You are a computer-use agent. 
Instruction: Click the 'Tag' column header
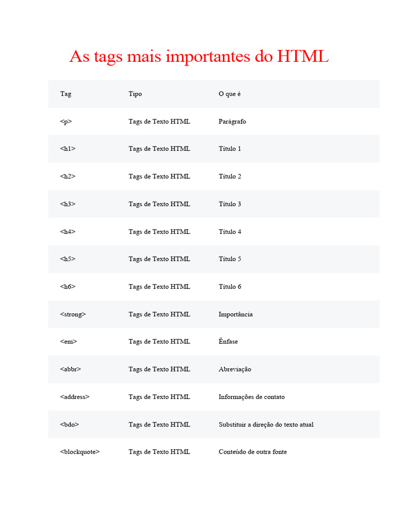66,94
